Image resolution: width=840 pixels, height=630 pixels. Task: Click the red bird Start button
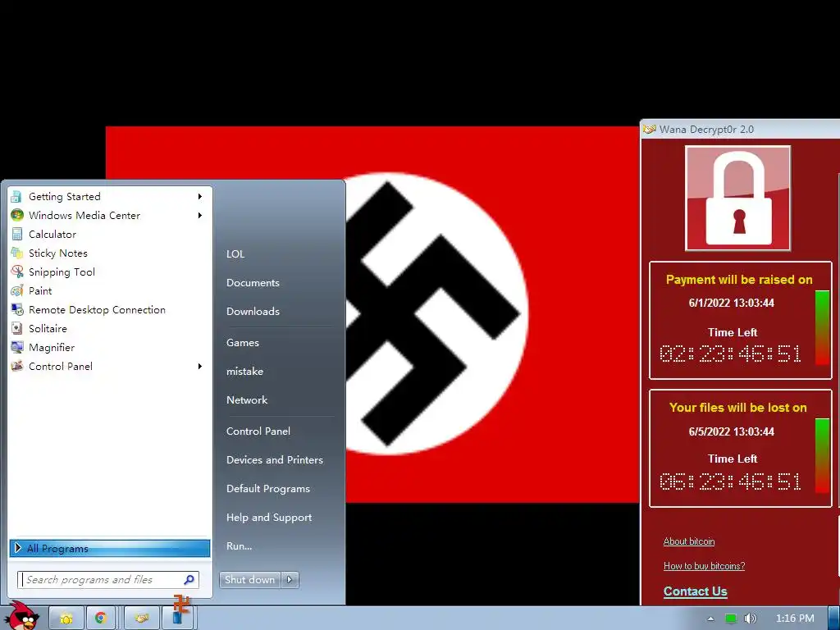[22, 616]
